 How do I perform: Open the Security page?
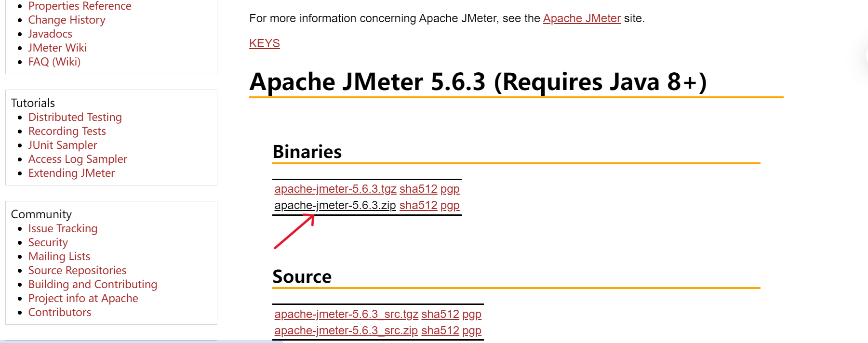[x=48, y=242]
